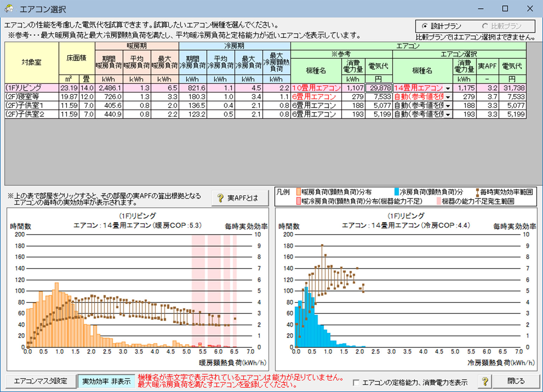Click the 821.6 cooling load cell
The height and width of the screenshot is (392, 543).
(193, 88)
